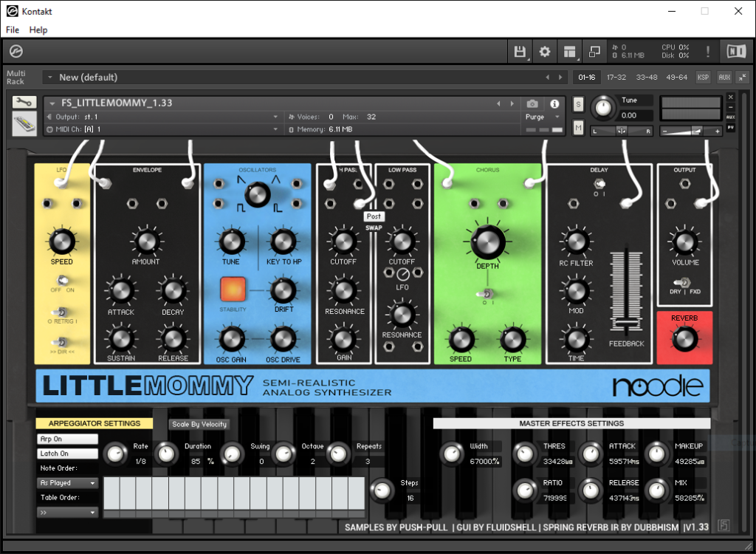Minimize the instrument header with minus button
Image resolution: width=756 pixels, height=554 pixels.
[731, 107]
